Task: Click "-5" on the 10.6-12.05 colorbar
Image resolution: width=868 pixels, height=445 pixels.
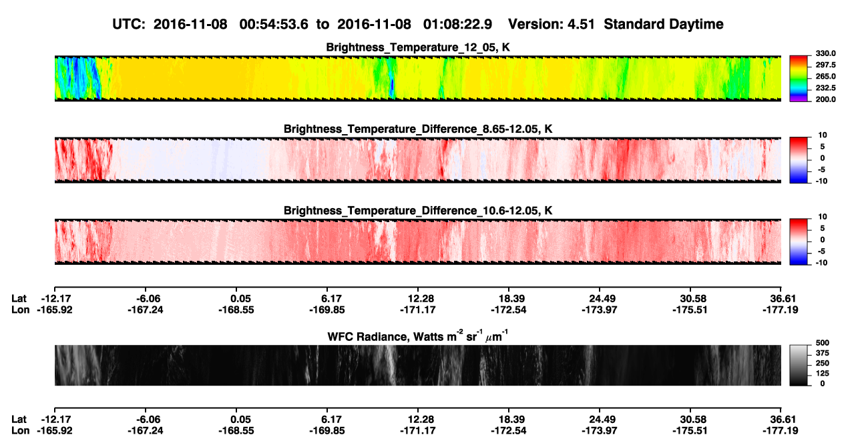Action: tap(821, 252)
